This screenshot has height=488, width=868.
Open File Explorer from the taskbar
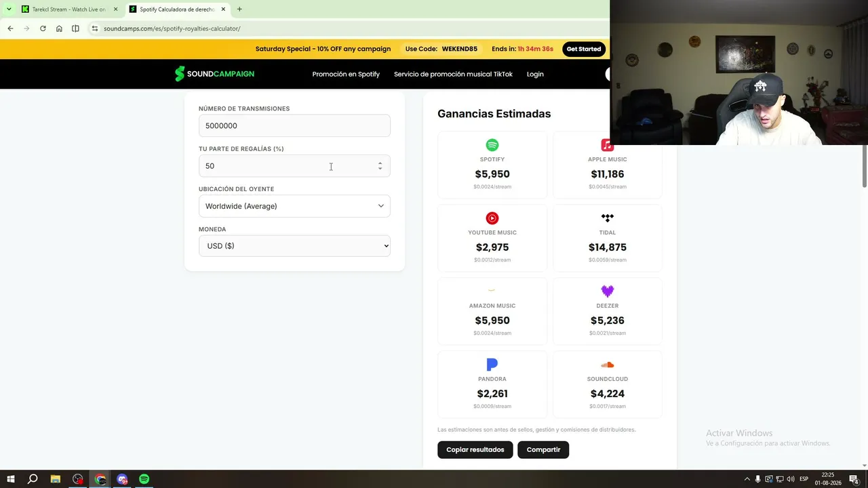tap(56, 479)
